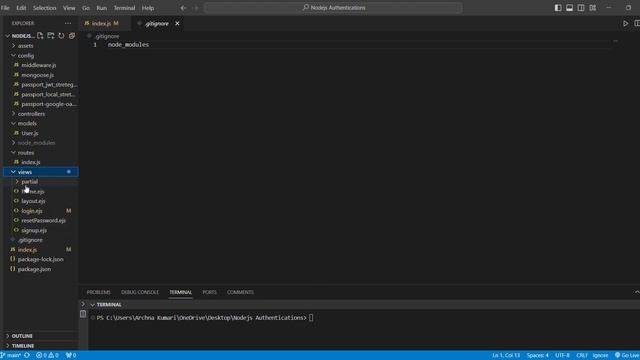Open signup.ejs file

point(34,230)
